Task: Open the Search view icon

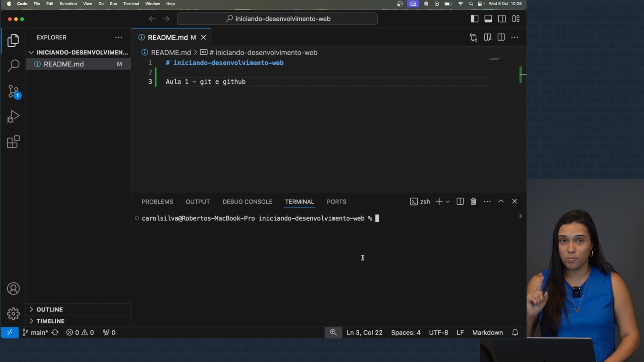Action: [x=13, y=66]
